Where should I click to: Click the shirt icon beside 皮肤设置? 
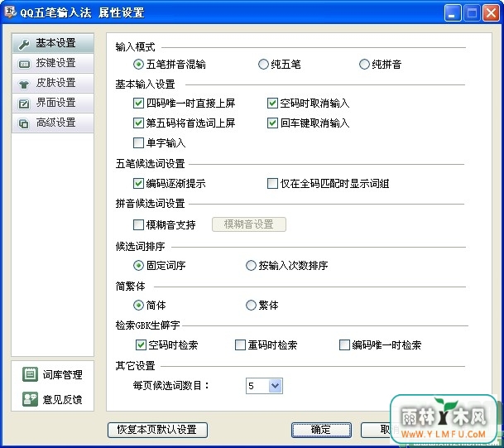click(x=24, y=84)
